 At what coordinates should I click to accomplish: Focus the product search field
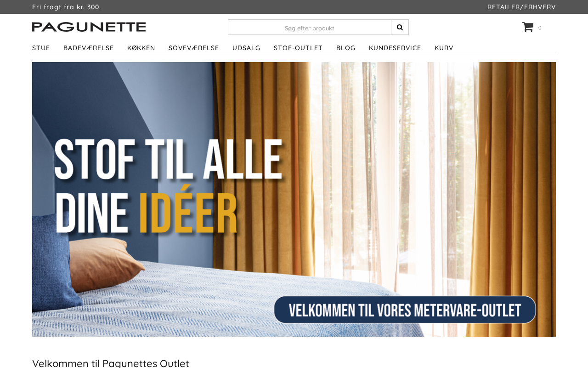click(310, 27)
